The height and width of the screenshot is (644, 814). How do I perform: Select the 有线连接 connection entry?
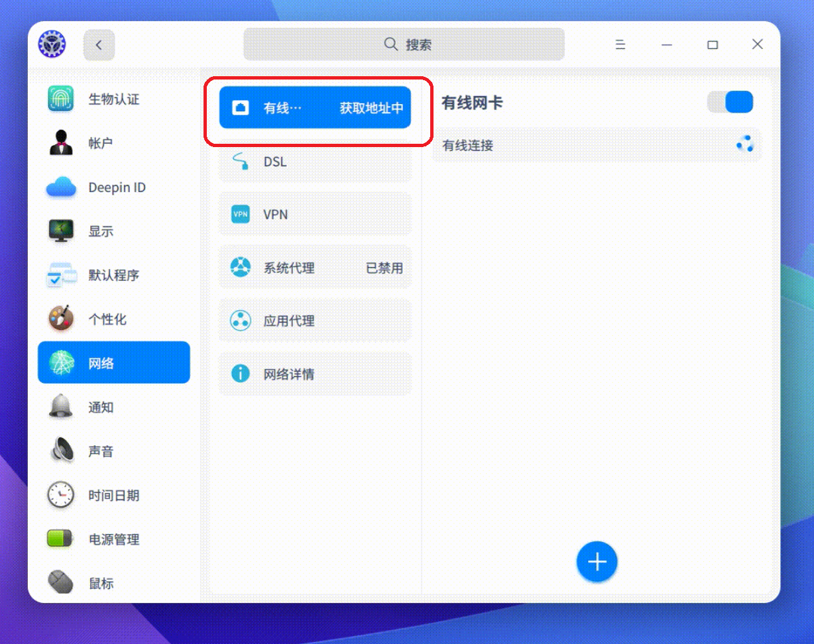click(597, 145)
